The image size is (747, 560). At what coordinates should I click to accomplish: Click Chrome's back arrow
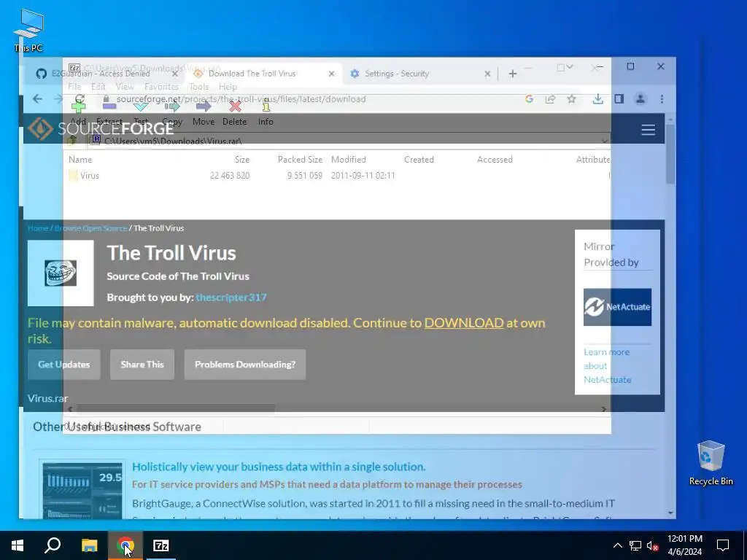(37, 99)
